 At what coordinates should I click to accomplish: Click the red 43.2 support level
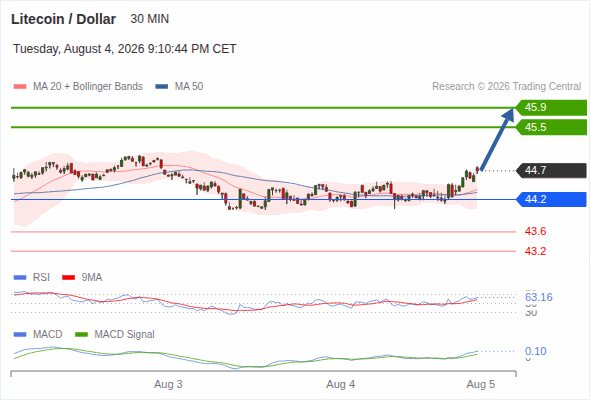point(535,251)
